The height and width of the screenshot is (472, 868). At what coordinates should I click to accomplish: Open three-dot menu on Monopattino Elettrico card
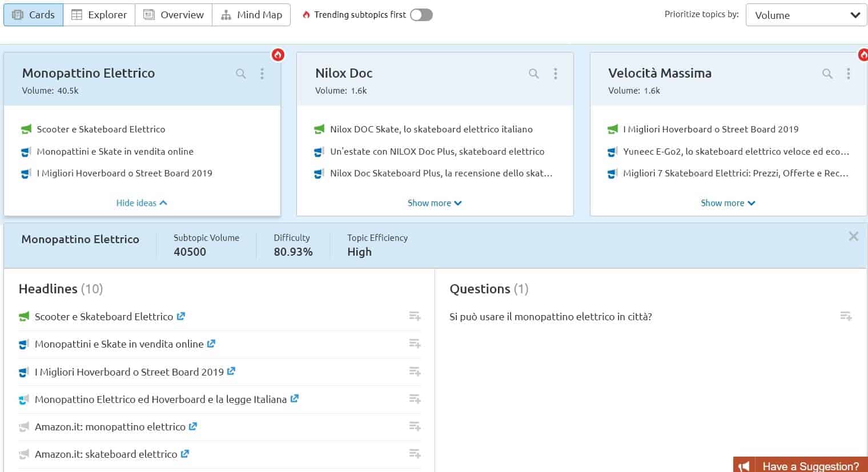pos(262,74)
